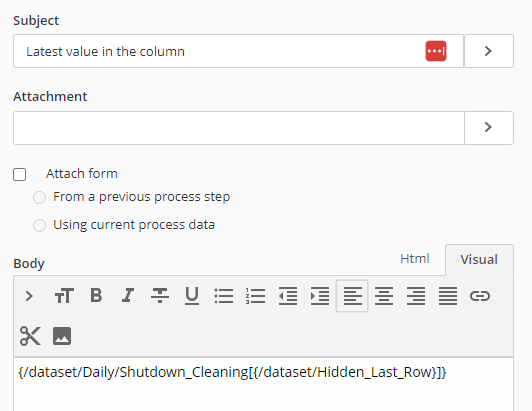Apply strikethrough formatting
Screen dimensions: 532x411
tap(160, 296)
